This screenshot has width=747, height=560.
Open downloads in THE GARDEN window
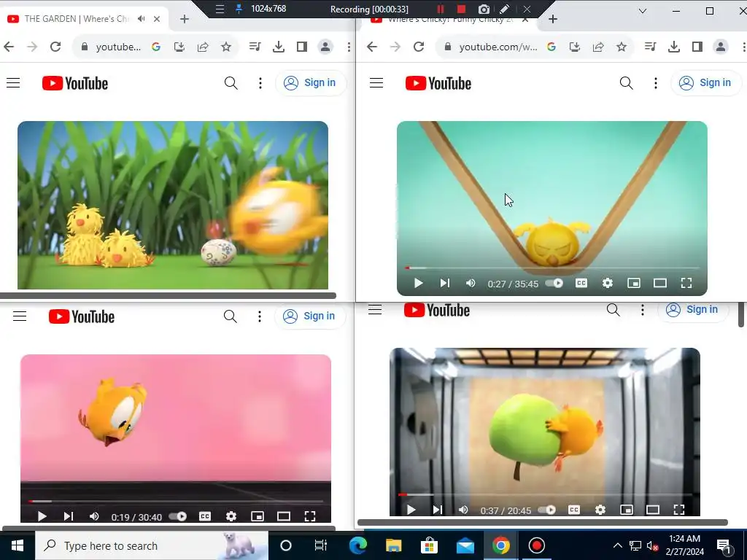point(279,47)
